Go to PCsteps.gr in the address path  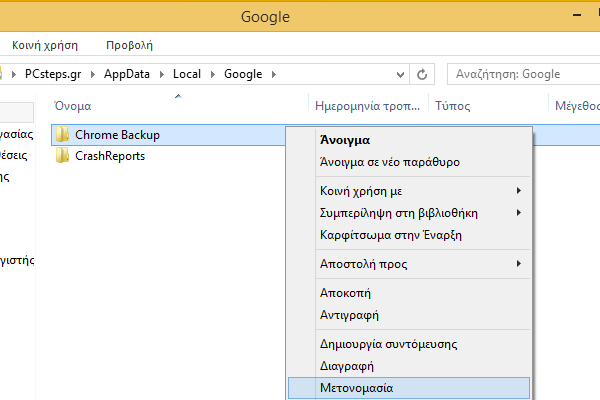tap(53, 74)
